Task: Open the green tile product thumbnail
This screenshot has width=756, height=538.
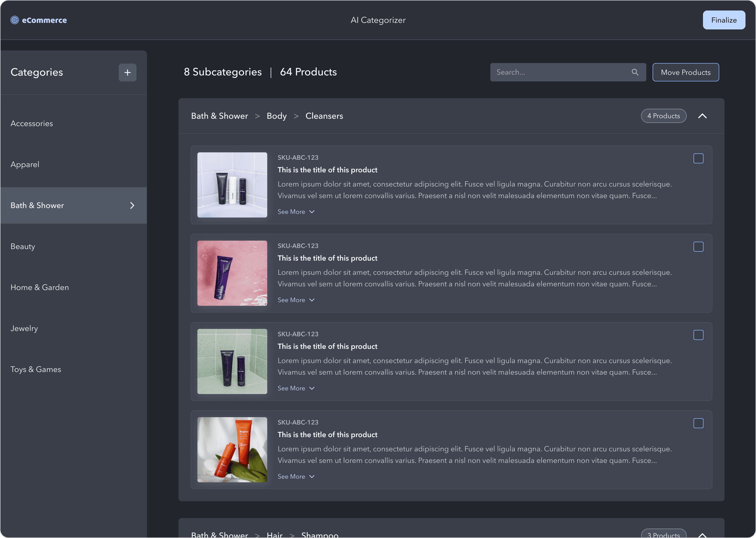Action: click(x=232, y=361)
